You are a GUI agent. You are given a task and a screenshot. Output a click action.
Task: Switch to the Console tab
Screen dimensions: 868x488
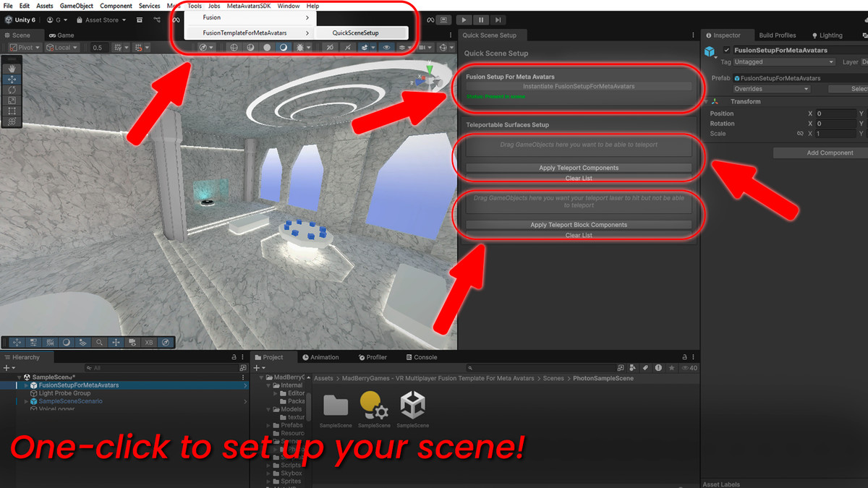tap(420, 357)
